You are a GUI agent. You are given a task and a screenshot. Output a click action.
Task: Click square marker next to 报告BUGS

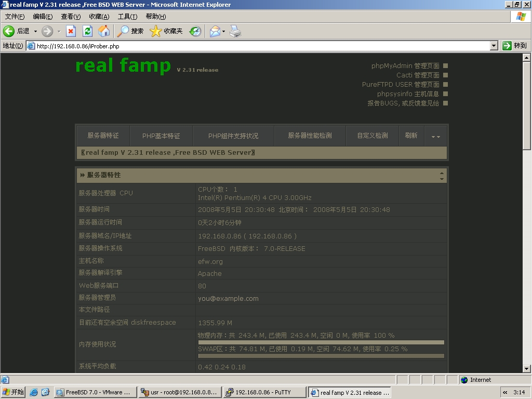pyautogui.click(x=445, y=103)
